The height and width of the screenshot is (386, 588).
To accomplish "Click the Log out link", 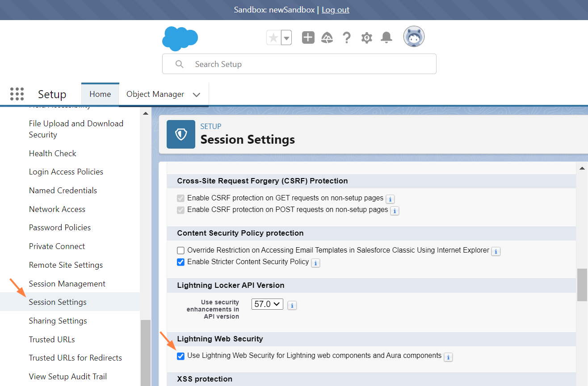I will tap(336, 10).
